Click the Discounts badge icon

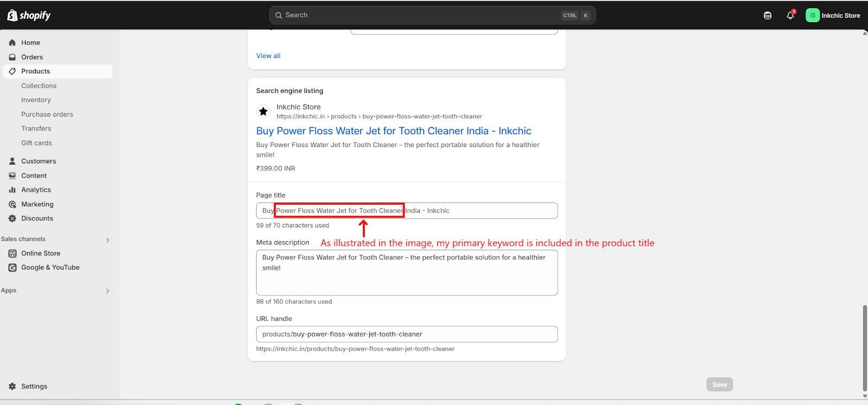tap(12, 219)
